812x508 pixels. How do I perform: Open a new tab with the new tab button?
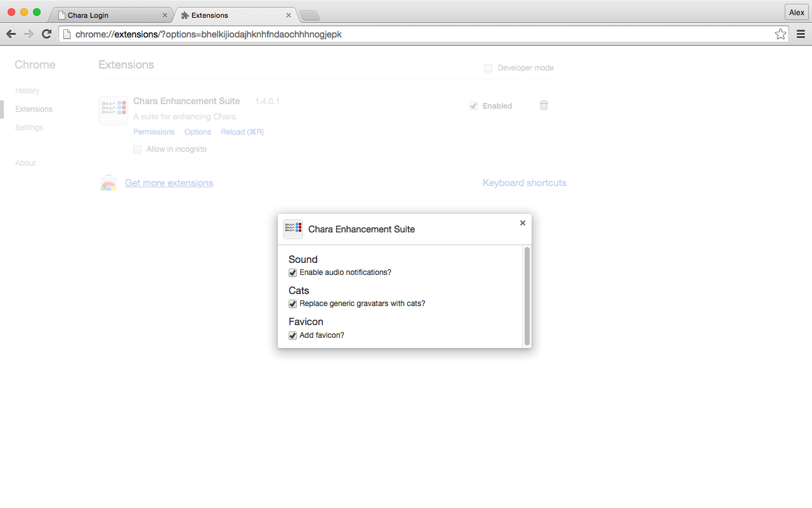pyautogui.click(x=309, y=15)
